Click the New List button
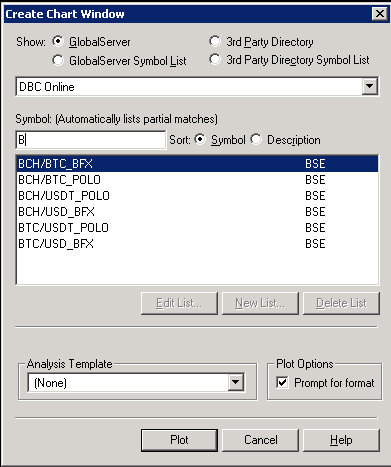Screen dimensions: 391x467 (260, 303)
